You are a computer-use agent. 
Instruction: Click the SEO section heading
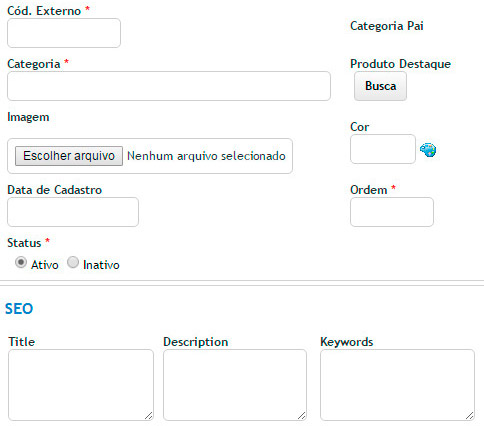(x=19, y=309)
